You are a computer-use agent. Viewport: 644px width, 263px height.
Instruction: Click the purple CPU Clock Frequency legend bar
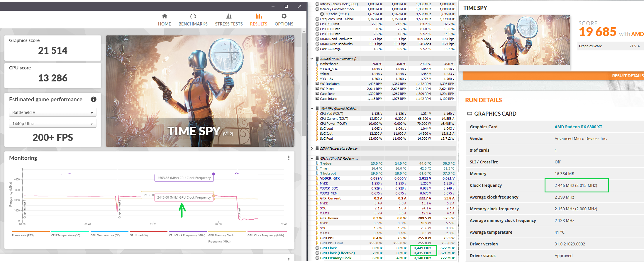(188, 231)
